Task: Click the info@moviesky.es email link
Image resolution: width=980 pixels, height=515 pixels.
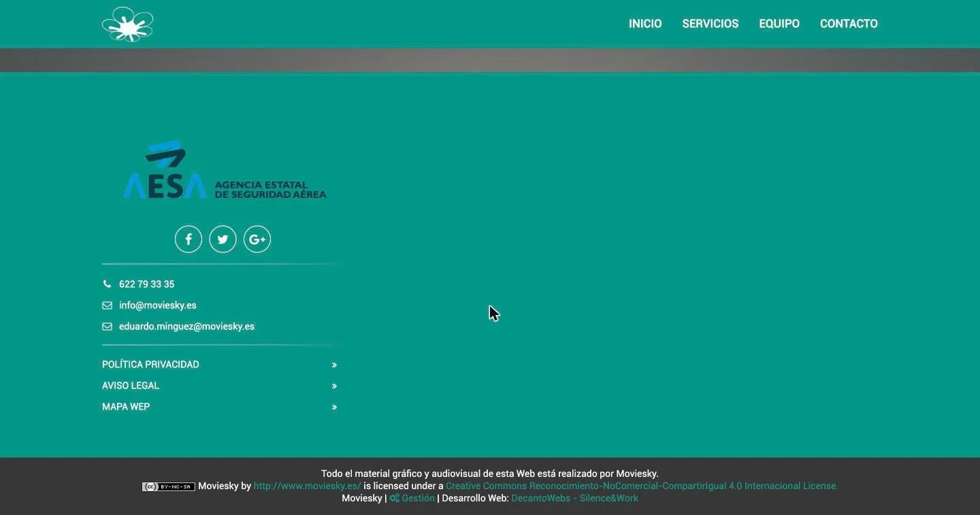Action: (x=158, y=305)
